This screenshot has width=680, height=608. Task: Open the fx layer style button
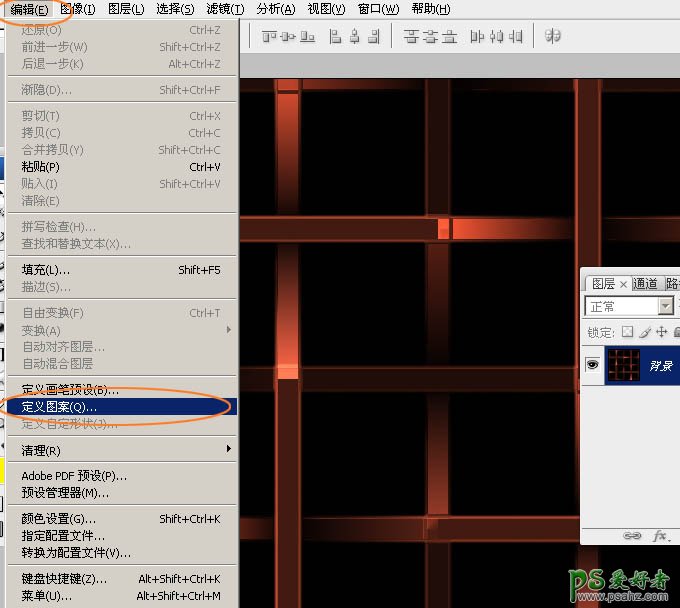click(660, 536)
